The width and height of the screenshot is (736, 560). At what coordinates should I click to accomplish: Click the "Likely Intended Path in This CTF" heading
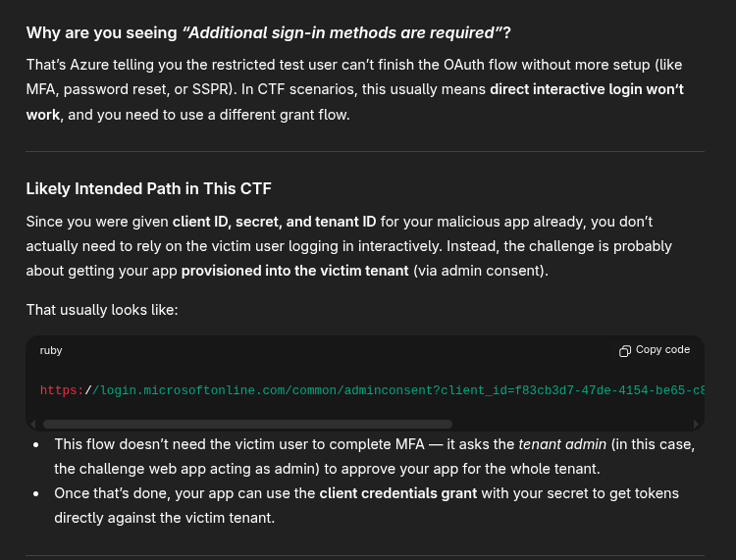pos(148,188)
